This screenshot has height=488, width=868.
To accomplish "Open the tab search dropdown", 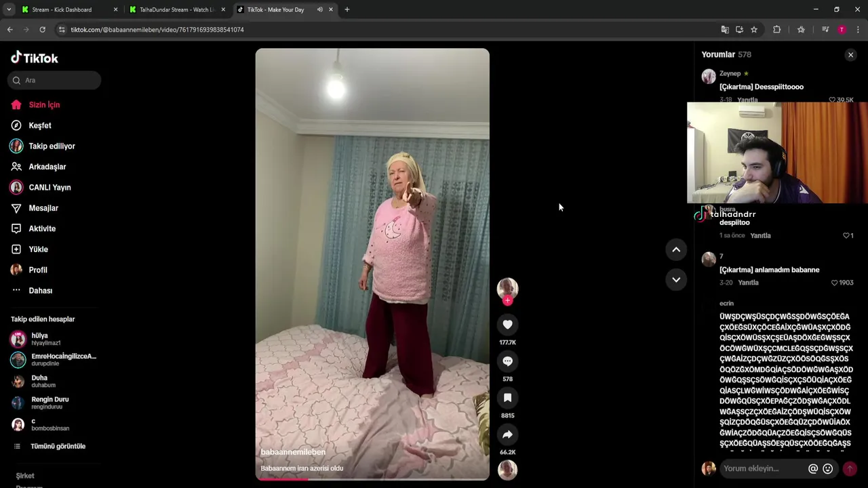I will (9, 9).
